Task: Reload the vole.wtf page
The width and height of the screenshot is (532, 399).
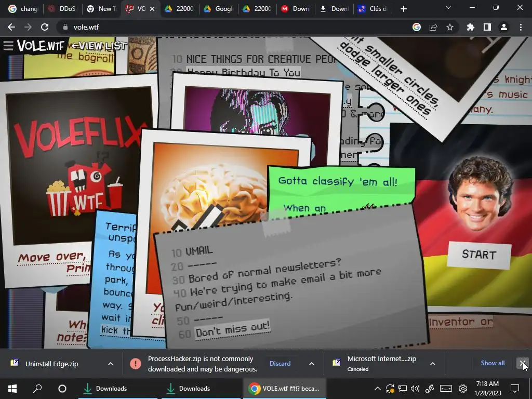Action: (45, 27)
